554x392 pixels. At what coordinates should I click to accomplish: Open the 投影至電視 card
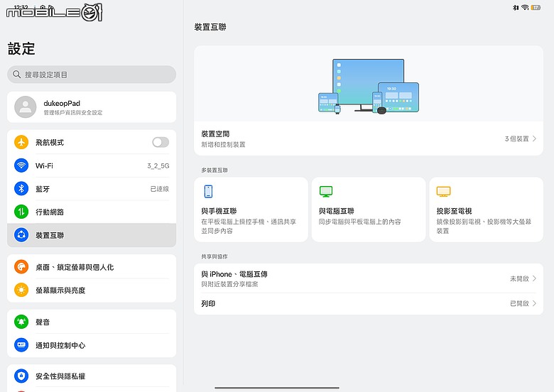pyautogui.click(x=486, y=209)
